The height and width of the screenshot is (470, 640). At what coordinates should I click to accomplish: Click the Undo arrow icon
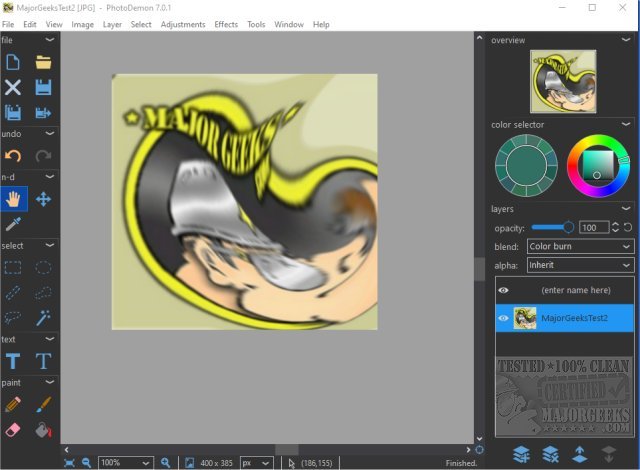[13, 155]
